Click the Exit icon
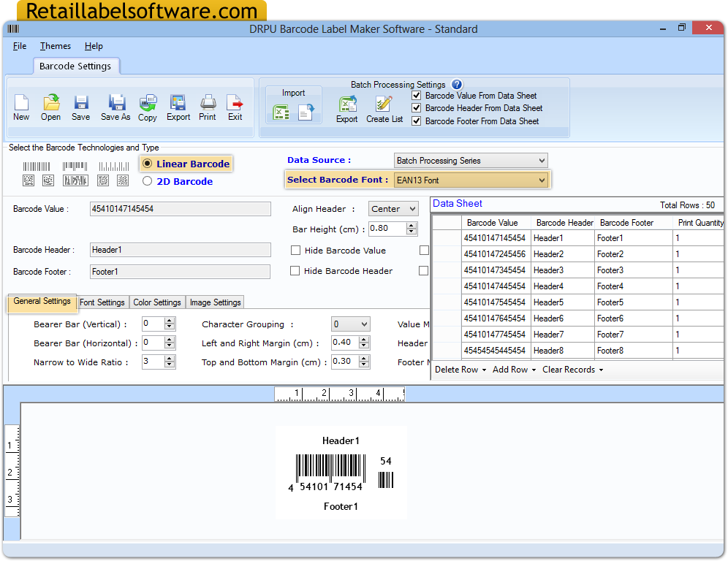The image size is (728, 561). (235, 102)
